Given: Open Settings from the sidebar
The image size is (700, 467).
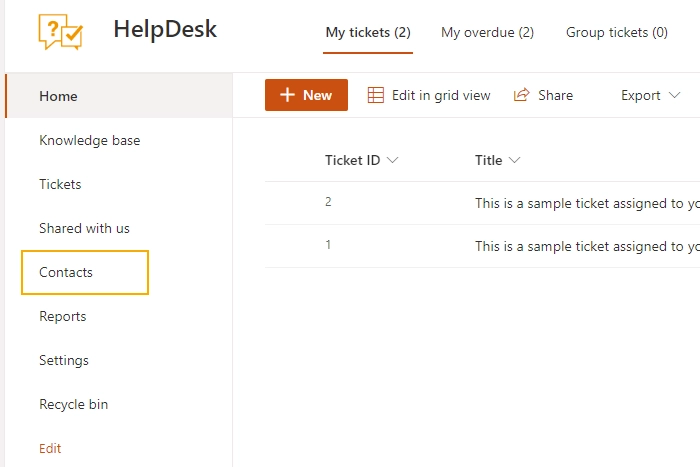Looking at the screenshot, I should 64,360.
